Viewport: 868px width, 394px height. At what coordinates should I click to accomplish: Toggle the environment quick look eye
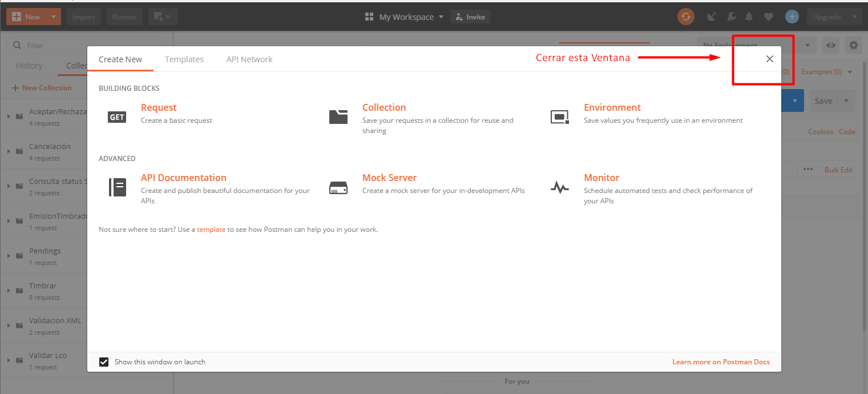click(831, 46)
